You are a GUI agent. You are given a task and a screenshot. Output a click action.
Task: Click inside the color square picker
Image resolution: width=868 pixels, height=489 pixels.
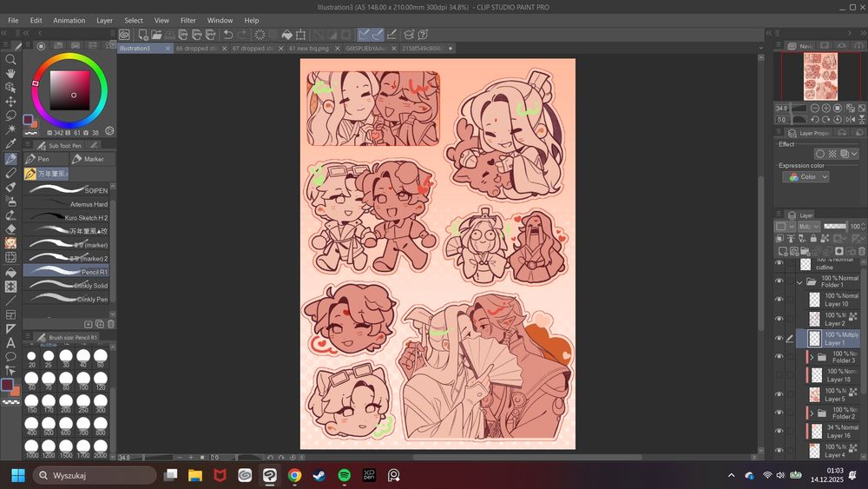(x=69, y=90)
